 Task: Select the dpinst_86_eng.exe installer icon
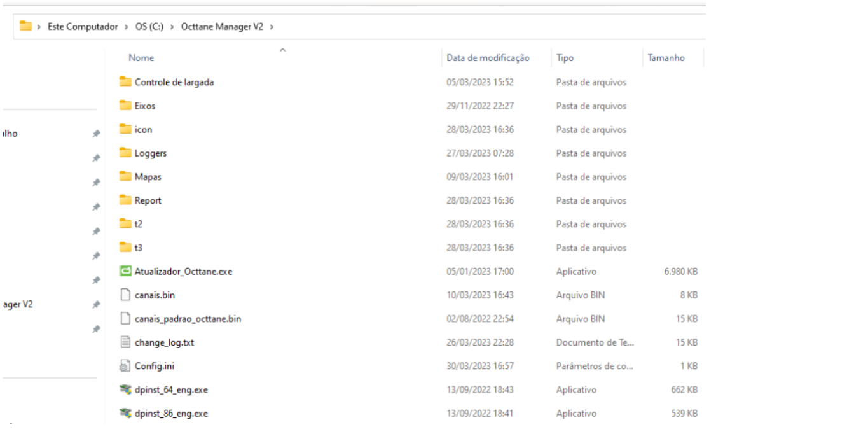point(125,414)
